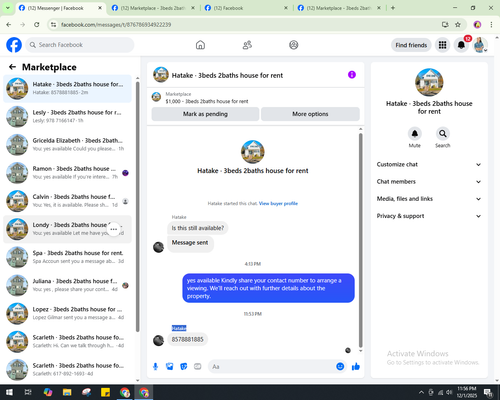The image size is (500, 400).
Task: Expand Customize chat section
Action: 429,164
